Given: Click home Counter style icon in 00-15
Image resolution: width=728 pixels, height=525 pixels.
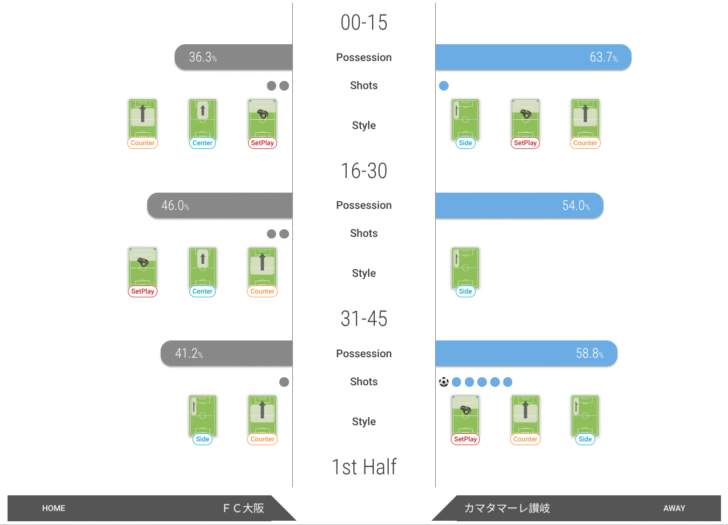Looking at the screenshot, I should click(143, 123).
